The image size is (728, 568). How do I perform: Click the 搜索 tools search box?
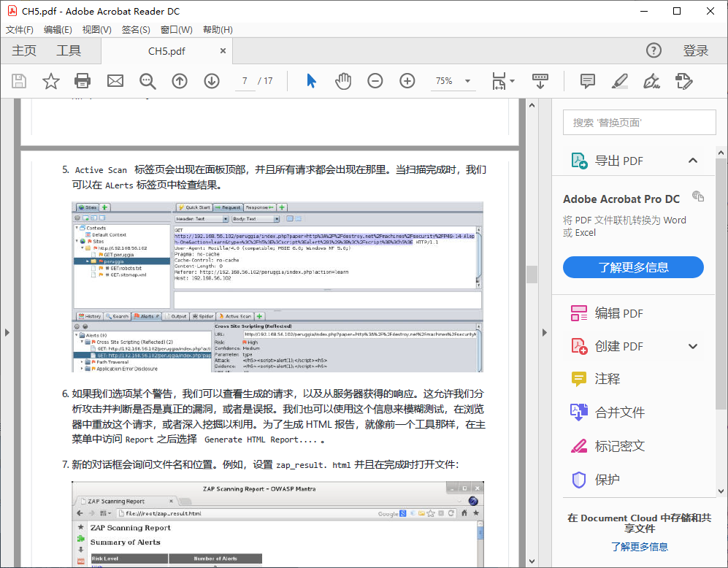(x=640, y=123)
